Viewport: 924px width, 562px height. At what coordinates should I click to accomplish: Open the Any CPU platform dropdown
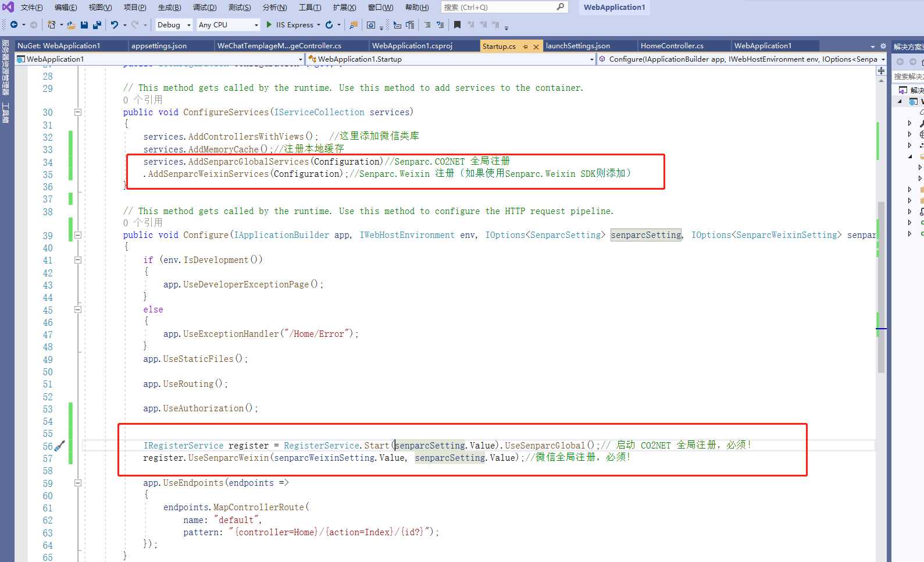pyautogui.click(x=229, y=25)
